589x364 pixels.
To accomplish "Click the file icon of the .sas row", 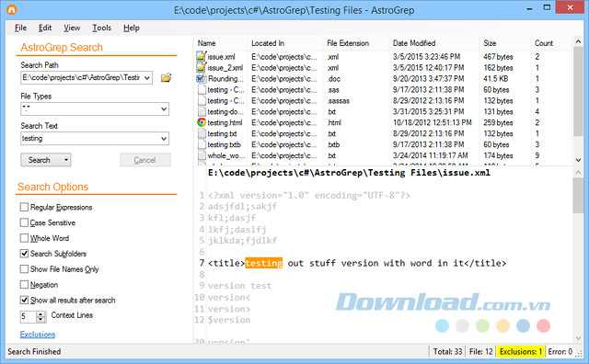I will [x=202, y=90].
